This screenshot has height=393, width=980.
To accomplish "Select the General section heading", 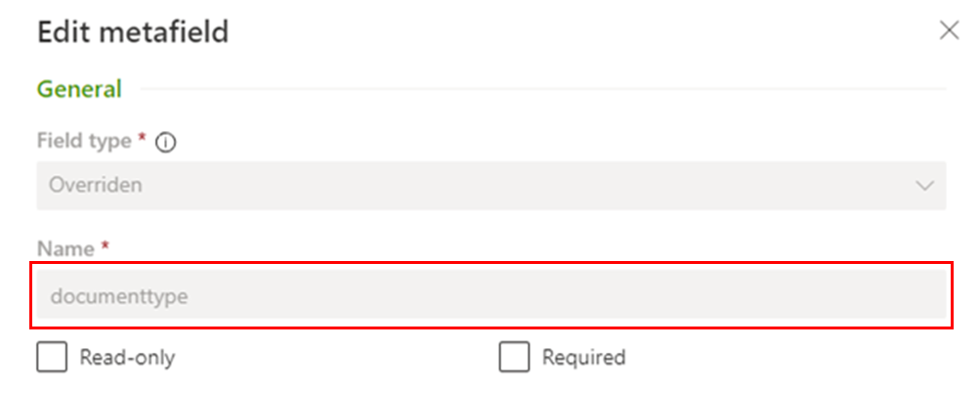I will tap(79, 90).
